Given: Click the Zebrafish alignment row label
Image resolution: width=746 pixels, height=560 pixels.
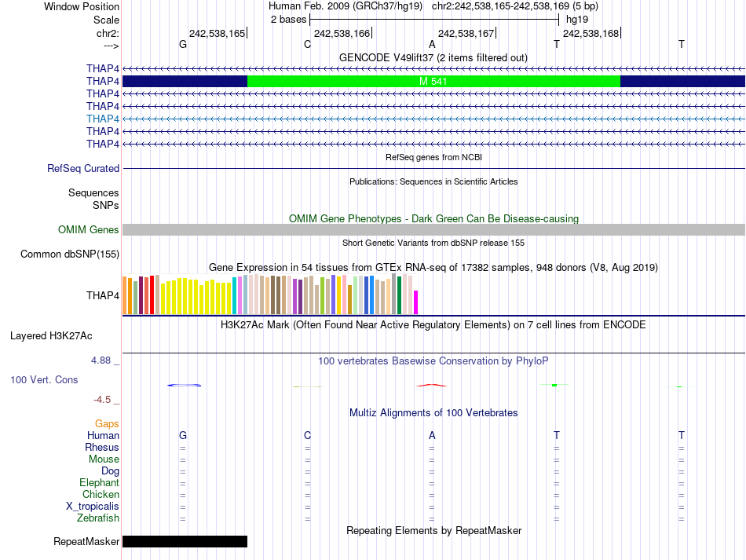Looking at the screenshot, I should pyautogui.click(x=98, y=518).
